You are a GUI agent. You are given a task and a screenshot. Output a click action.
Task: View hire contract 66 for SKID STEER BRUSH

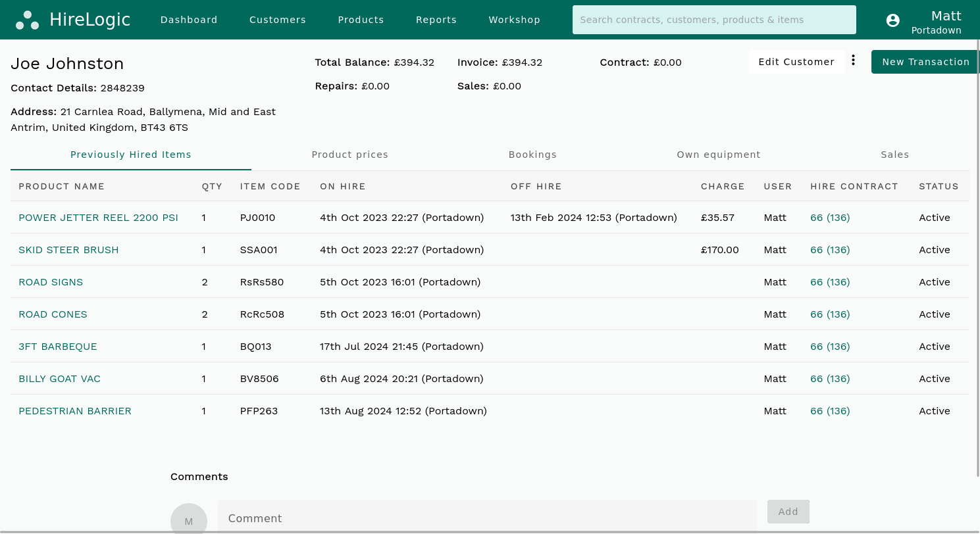(x=829, y=249)
